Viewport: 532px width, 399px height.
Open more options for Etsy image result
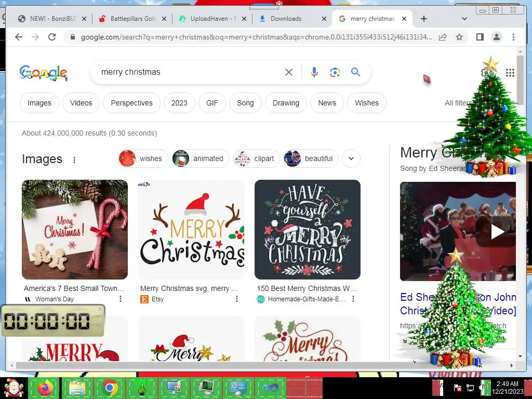(x=237, y=299)
